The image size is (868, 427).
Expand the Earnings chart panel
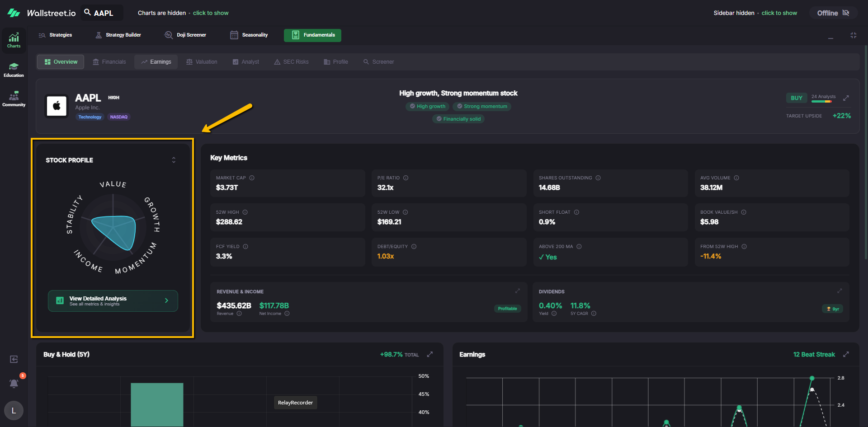click(x=846, y=354)
